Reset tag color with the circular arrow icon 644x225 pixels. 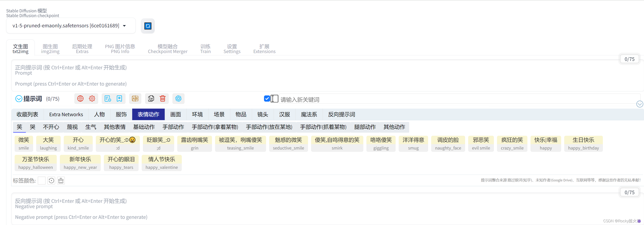click(x=51, y=181)
